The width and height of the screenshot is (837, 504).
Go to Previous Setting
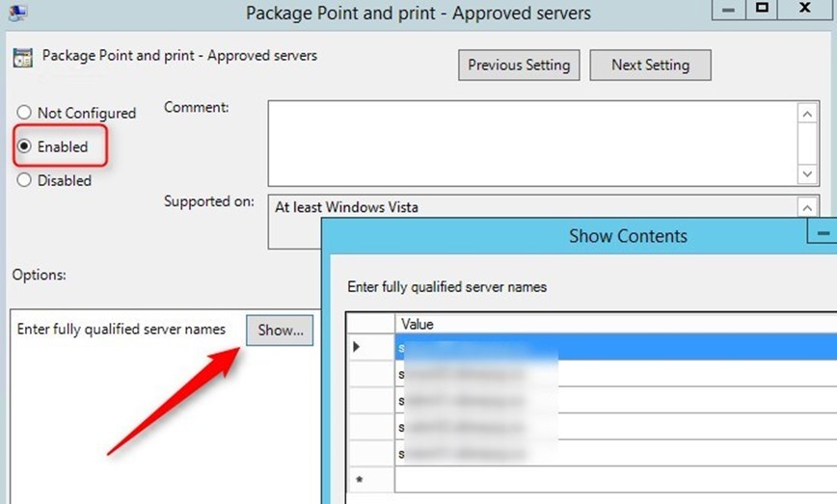(519, 66)
